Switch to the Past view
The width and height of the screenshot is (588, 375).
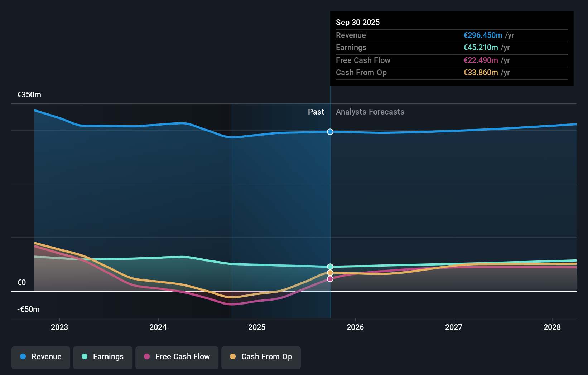[x=315, y=112]
